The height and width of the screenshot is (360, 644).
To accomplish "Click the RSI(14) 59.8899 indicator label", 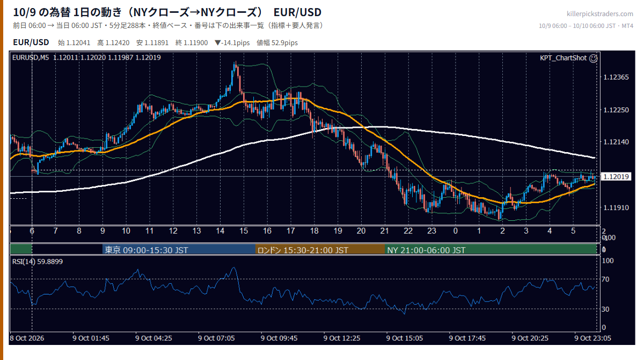I will tap(36, 262).
